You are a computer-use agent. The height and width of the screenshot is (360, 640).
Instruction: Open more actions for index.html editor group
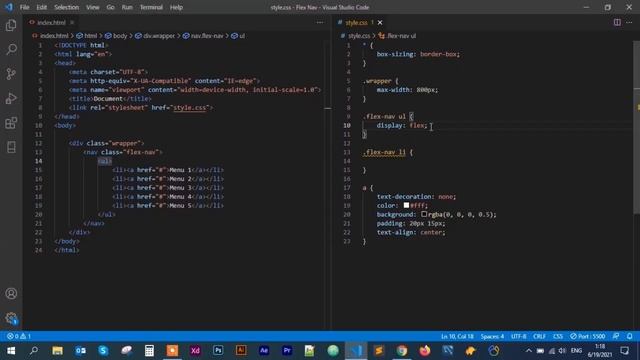pyautogui.click(x=320, y=22)
